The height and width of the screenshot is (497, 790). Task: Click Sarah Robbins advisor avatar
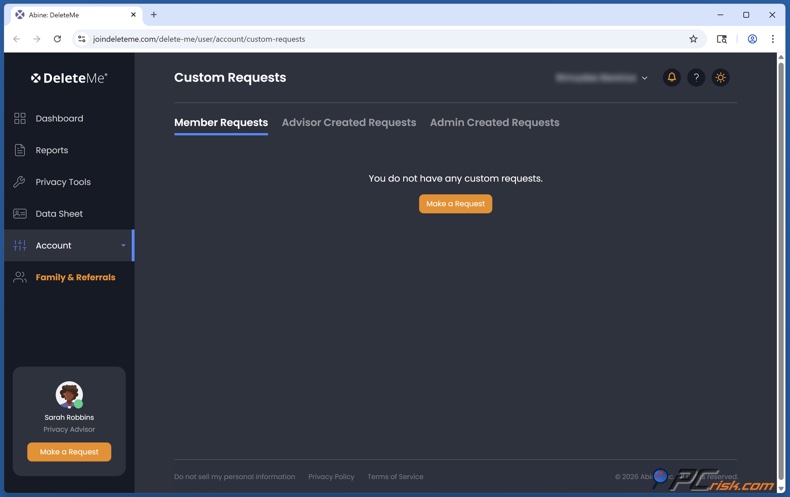pos(69,395)
